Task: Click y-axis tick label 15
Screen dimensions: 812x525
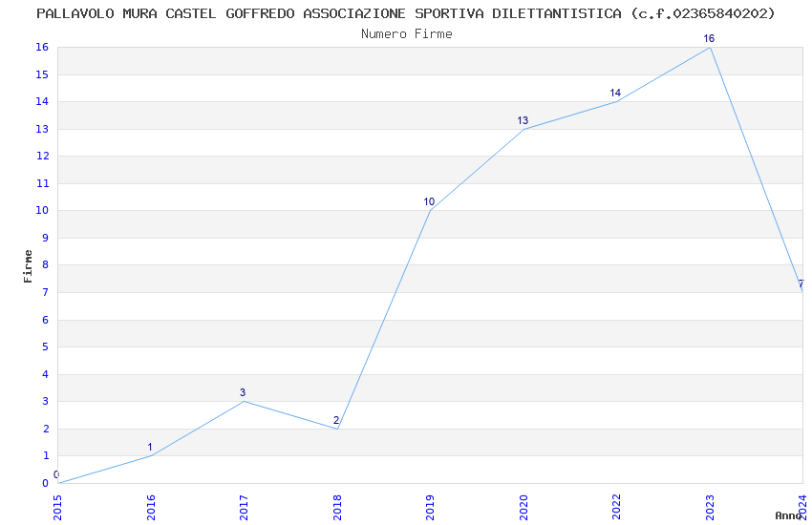Action: click(42, 74)
